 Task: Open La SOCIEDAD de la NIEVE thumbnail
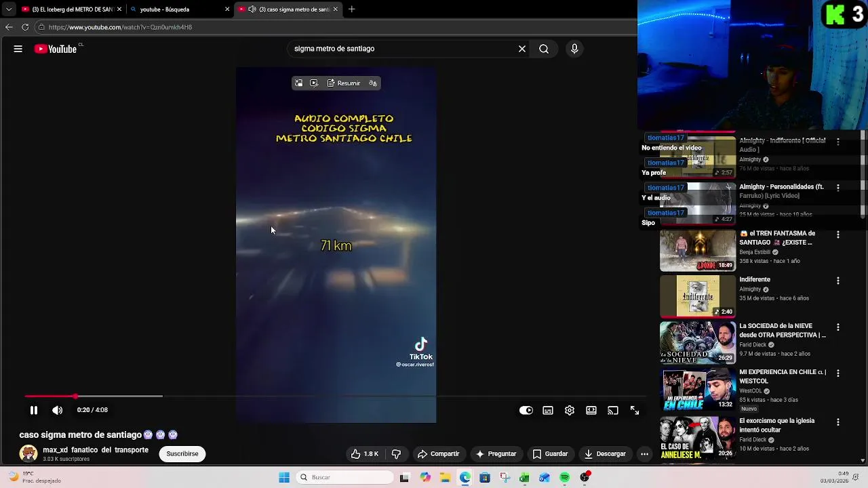coord(698,343)
